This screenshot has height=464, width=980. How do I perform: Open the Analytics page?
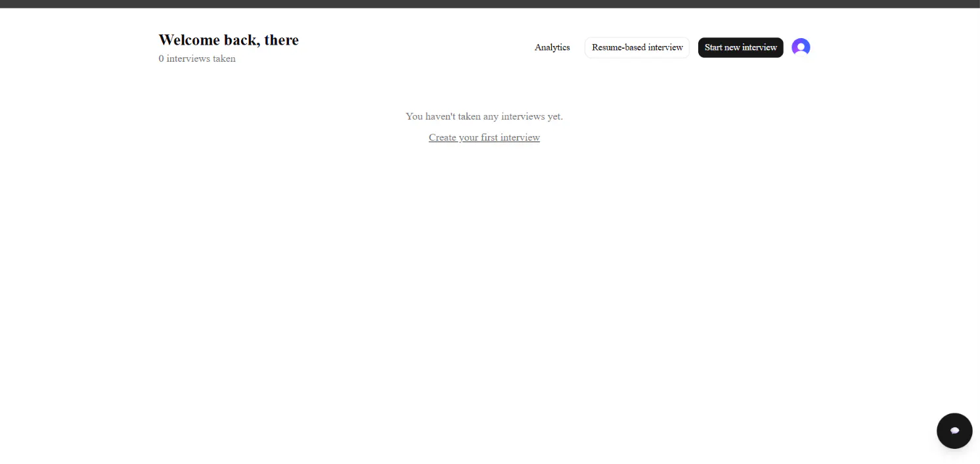tap(552, 47)
